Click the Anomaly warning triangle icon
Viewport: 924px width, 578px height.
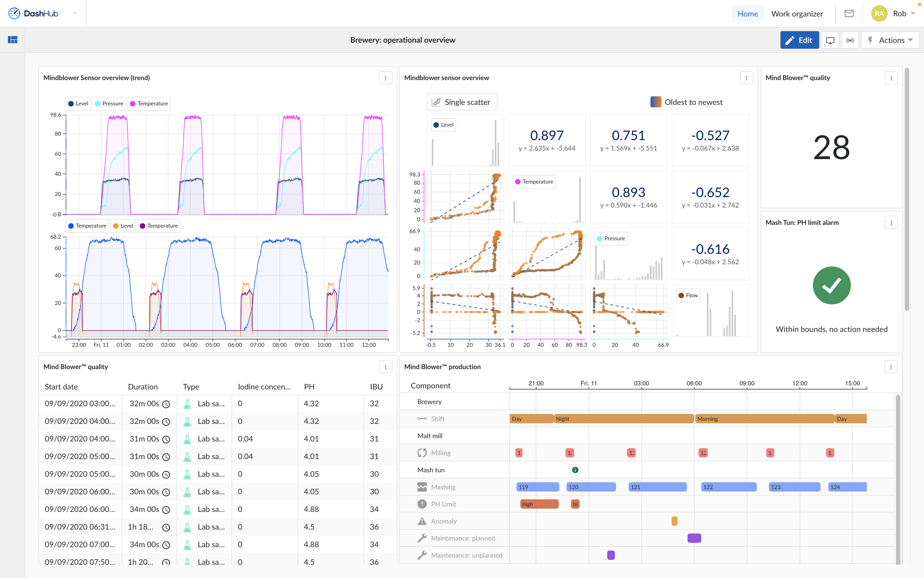pos(422,521)
